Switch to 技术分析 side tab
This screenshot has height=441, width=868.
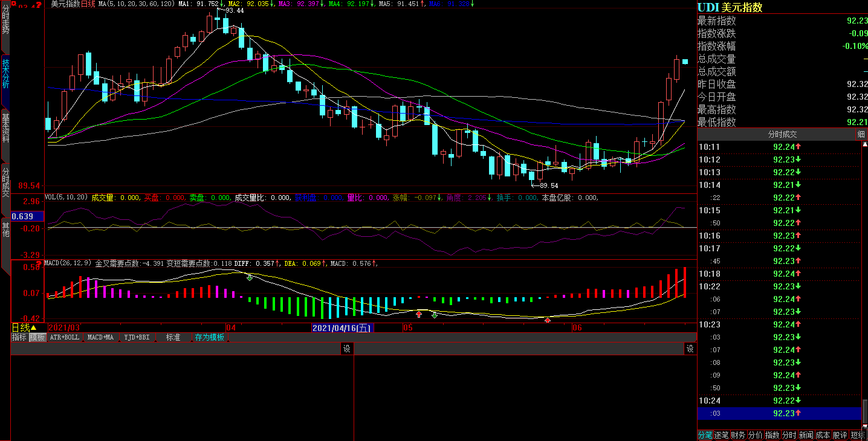[x=5, y=73]
